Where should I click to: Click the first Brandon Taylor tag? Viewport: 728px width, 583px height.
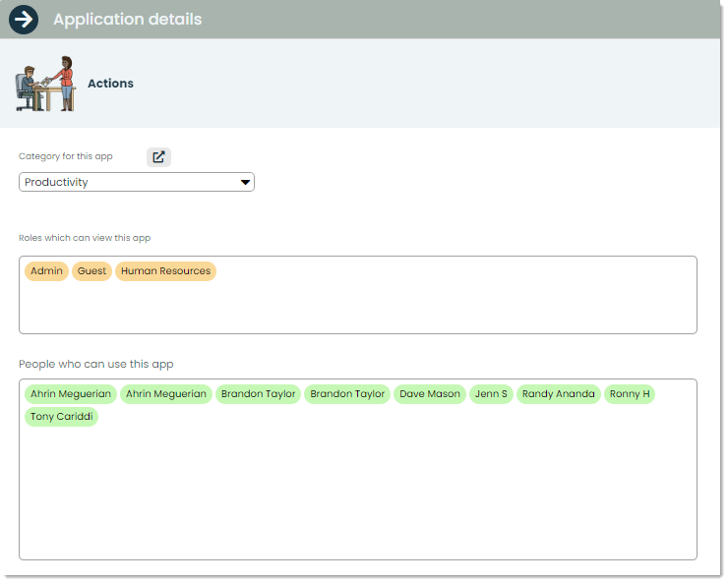point(258,394)
